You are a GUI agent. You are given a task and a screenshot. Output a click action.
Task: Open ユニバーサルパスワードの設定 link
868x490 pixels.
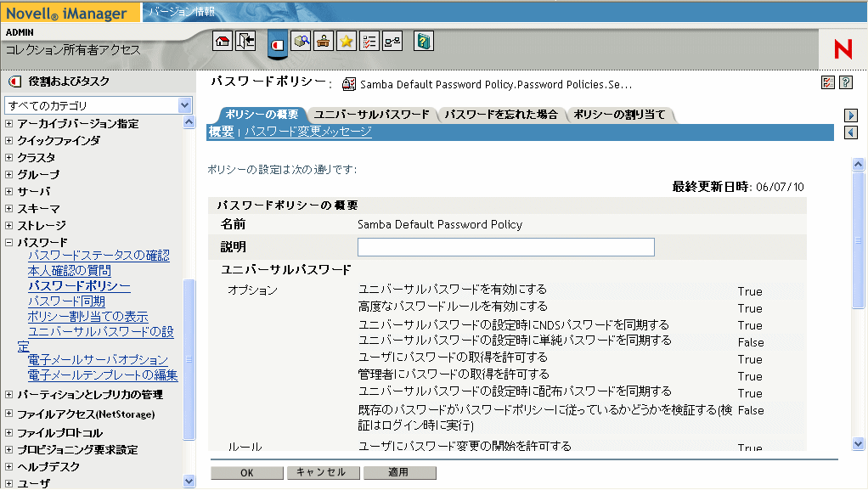coord(101,332)
